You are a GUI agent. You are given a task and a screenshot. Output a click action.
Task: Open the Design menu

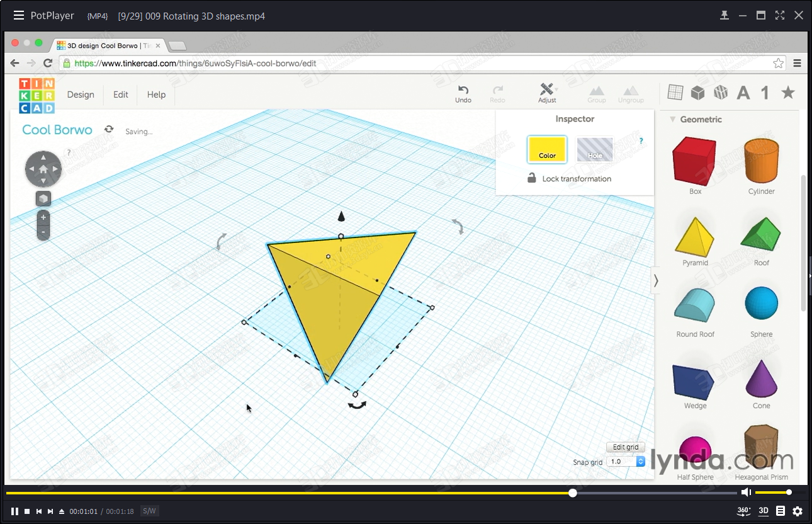[x=81, y=94]
